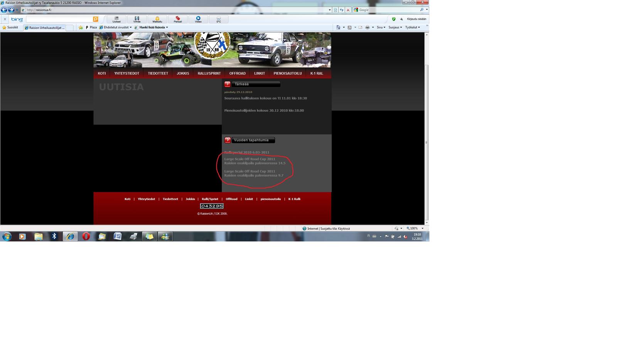Open Microsoft Word from the taskbar
Image resolution: width=644 pixels, height=362 pixels.
[x=118, y=236]
